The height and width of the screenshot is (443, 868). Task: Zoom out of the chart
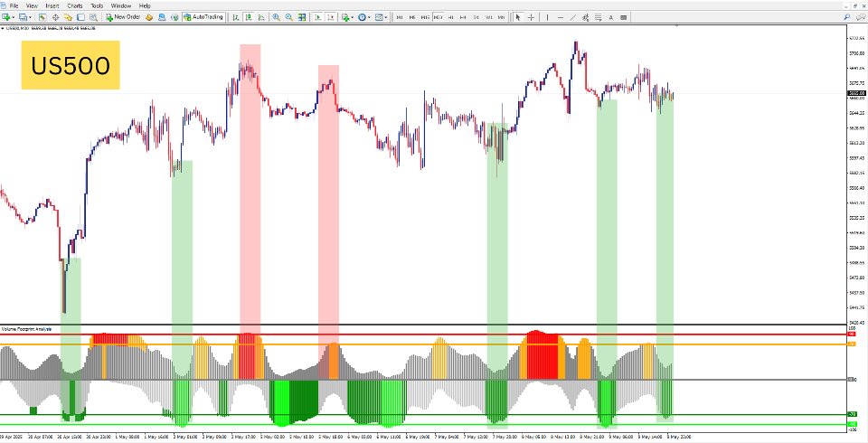[x=289, y=17]
